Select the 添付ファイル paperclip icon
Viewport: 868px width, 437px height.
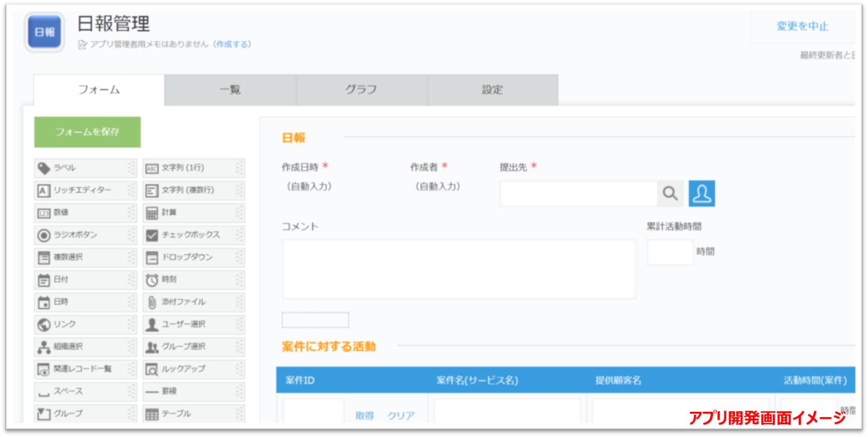(152, 302)
